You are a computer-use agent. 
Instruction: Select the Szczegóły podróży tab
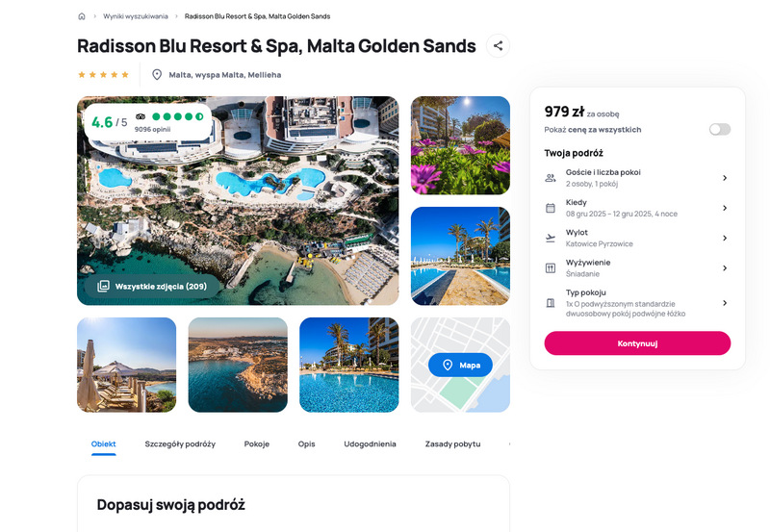pos(180,444)
